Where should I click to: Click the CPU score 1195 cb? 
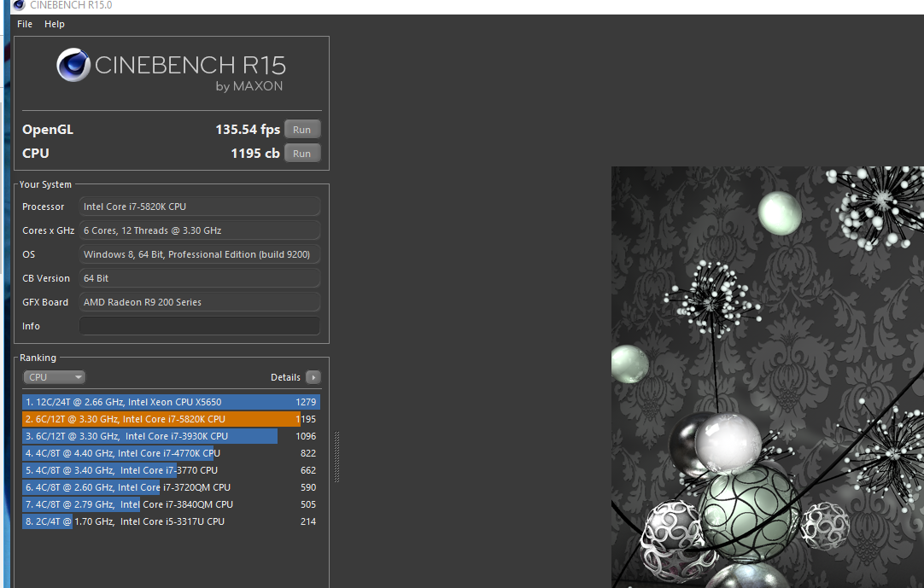pos(255,153)
